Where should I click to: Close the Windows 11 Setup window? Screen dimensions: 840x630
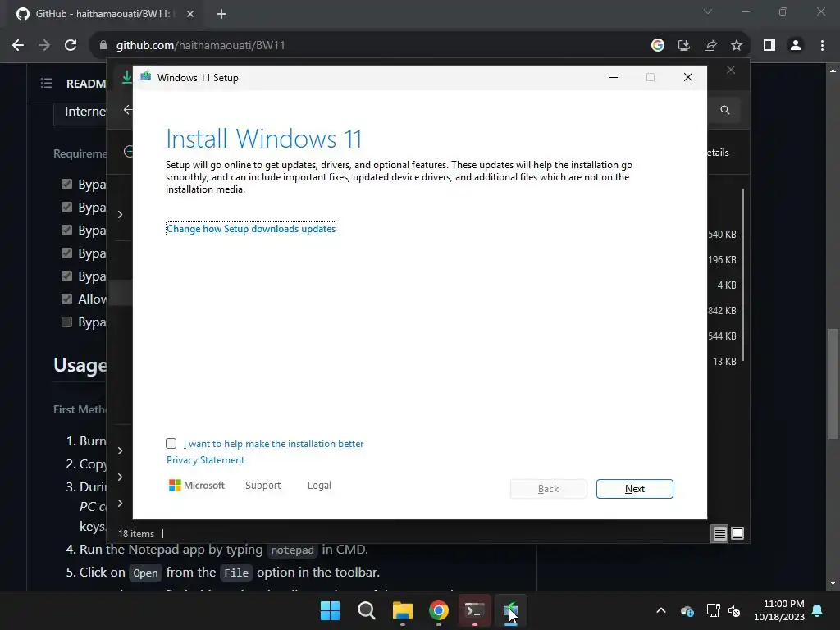(688, 77)
